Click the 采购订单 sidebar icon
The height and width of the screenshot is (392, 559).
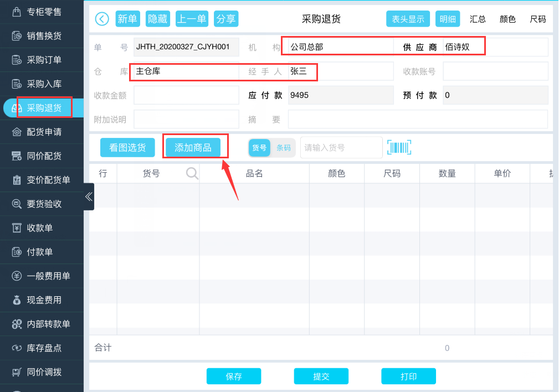tap(17, 60)
